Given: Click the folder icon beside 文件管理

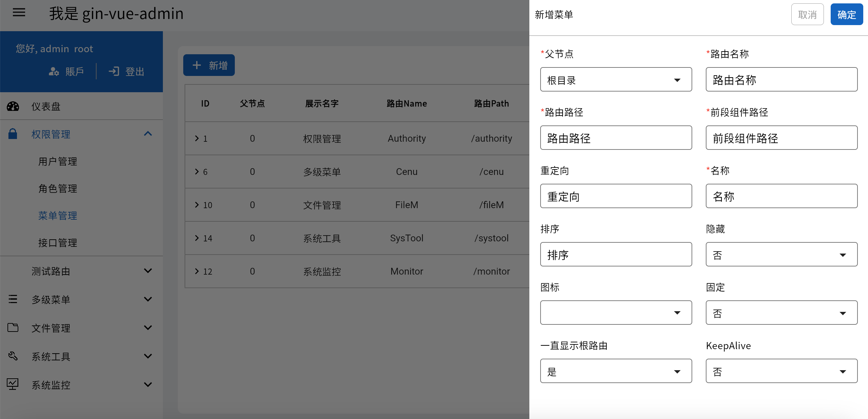Looking at the screenshot, I should click(x=13, y=327).
